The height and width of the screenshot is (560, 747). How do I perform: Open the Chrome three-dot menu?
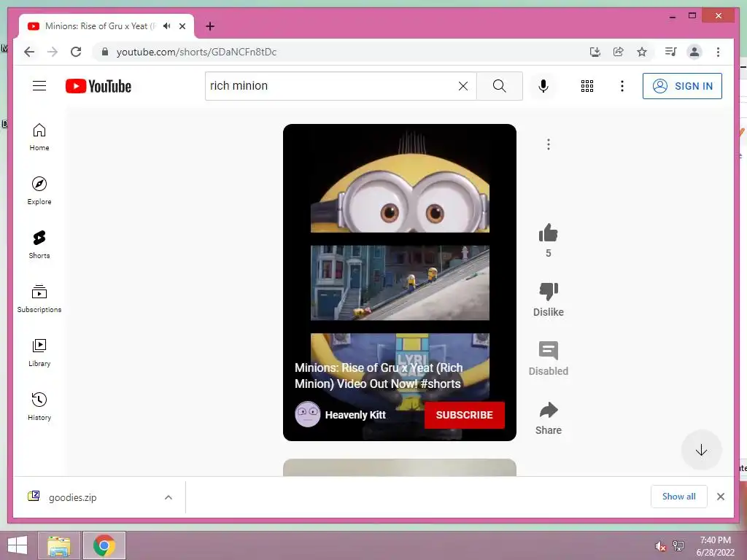tap(718, 52)
